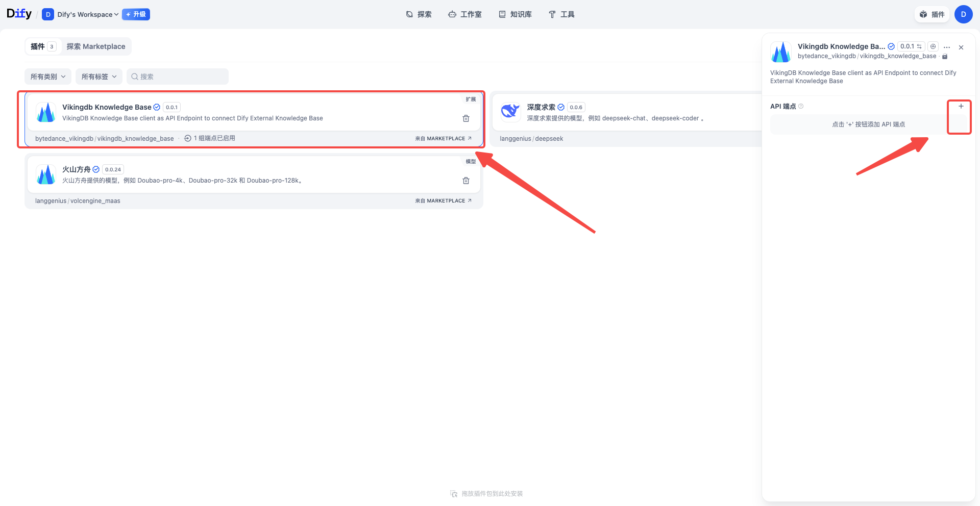Click the 点击 '+' 按钮添加 API 端点 placeholder

tap(869, 124)
